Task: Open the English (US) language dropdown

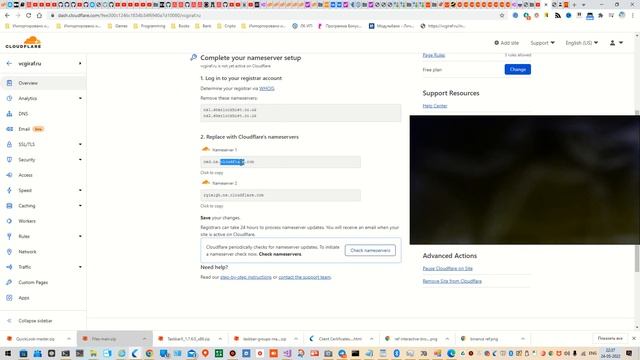Action: [582, 43]
